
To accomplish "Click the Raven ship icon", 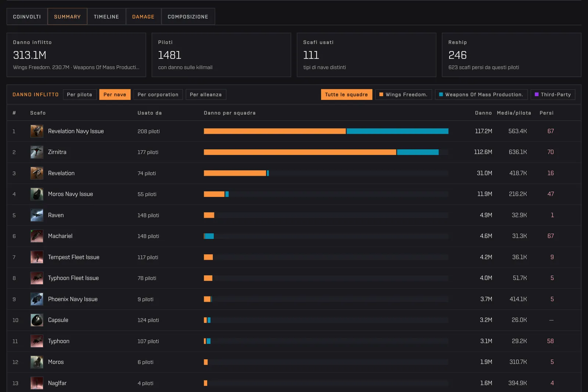I will [37, 215].
